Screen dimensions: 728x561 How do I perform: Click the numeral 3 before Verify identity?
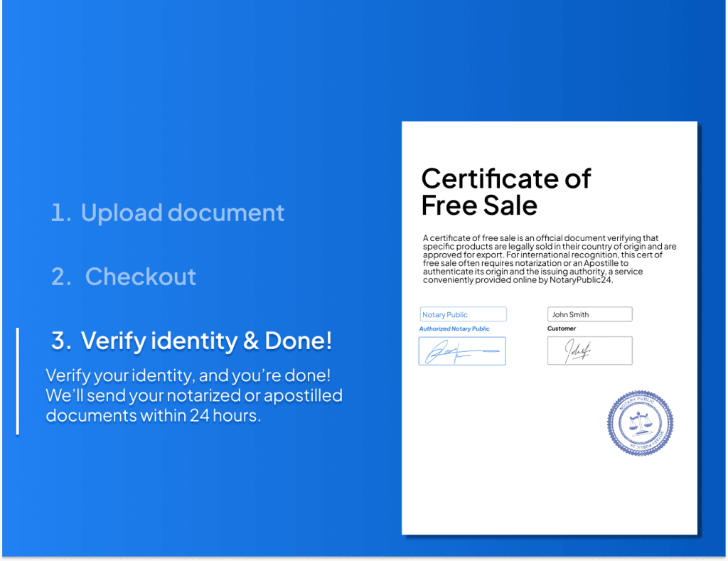coord(61,341)
